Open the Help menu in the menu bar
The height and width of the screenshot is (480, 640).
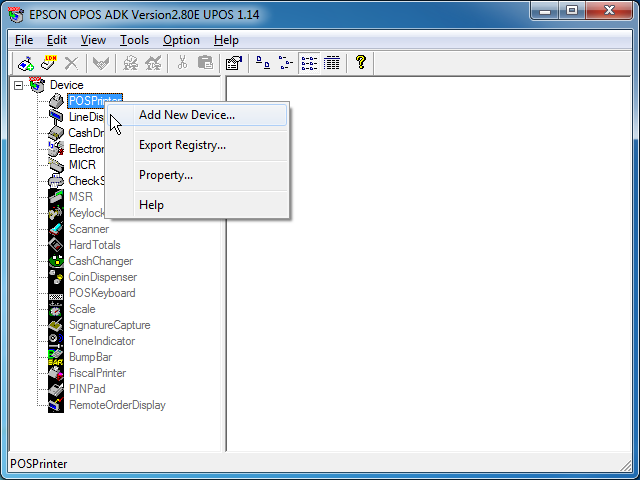pos(226,40)
